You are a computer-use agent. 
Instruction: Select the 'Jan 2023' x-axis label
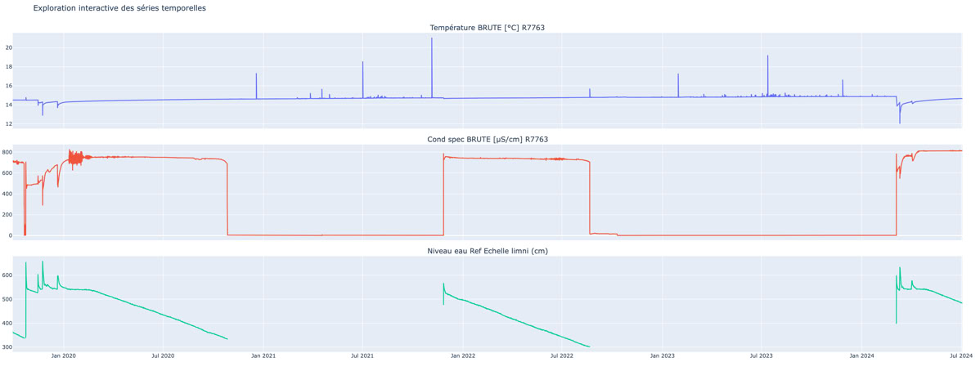(x=662, y=356)
